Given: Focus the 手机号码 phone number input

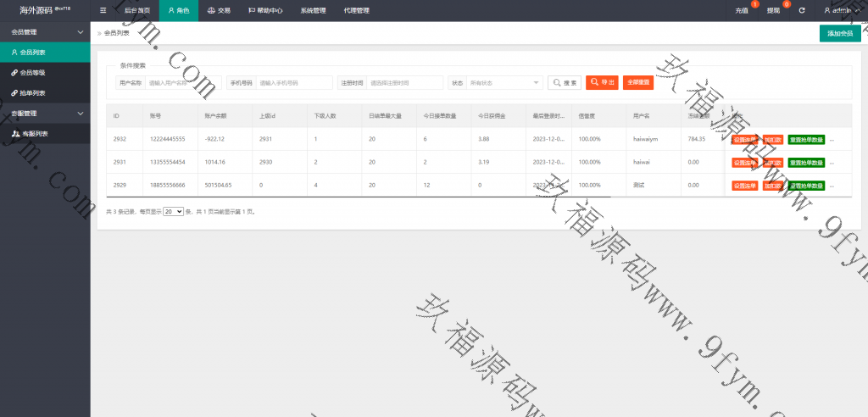Looking at the screenshot, I should tap(294, 82).
